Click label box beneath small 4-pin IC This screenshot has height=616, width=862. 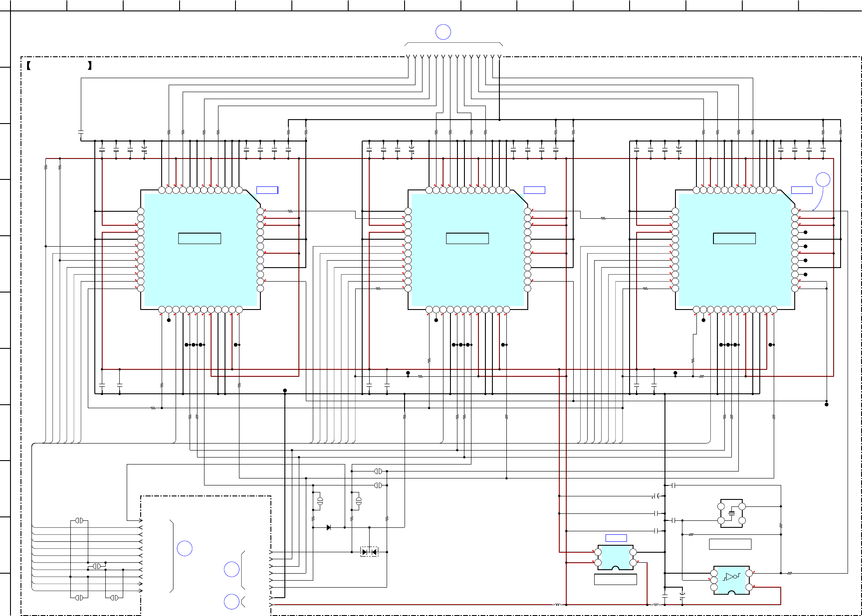[x=616, y=579]
